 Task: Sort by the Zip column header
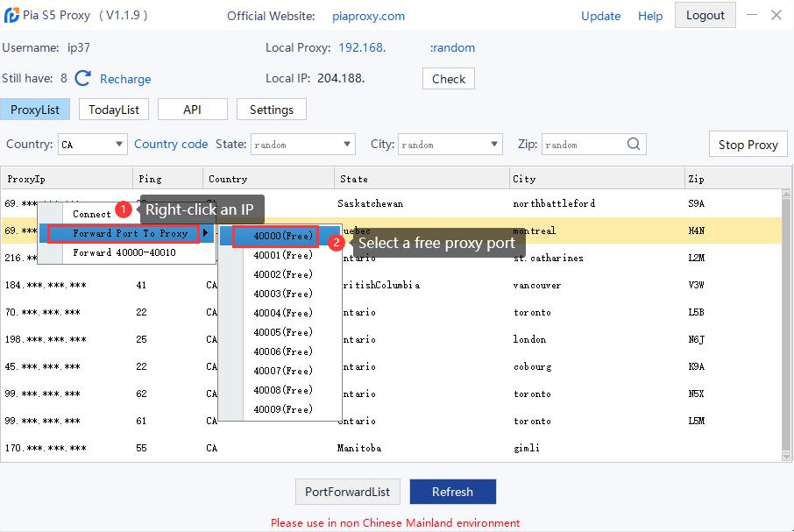point(737,179)
